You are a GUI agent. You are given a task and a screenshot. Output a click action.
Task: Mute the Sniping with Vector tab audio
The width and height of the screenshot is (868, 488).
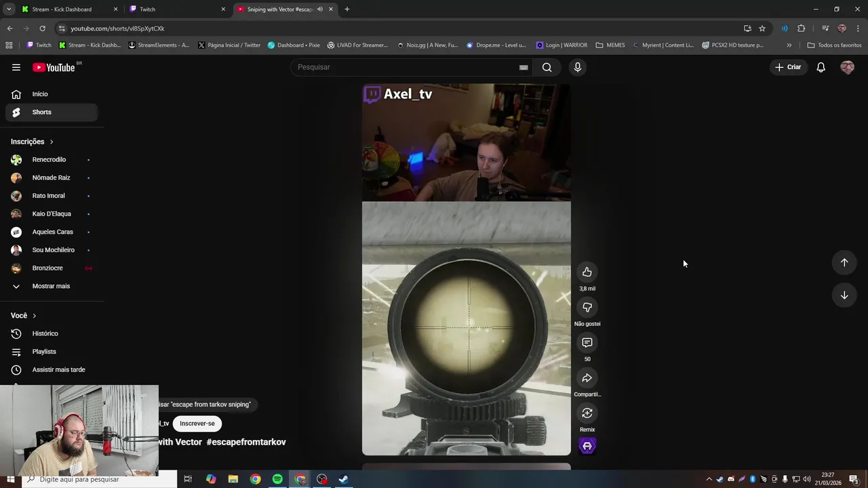point(320,9)
